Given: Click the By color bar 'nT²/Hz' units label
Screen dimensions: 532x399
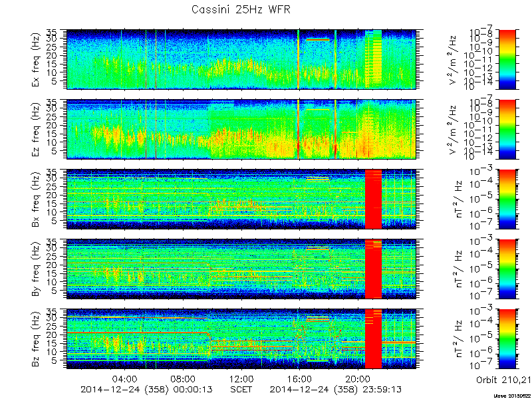Looking at the screenshot, I should click(460, 269).
